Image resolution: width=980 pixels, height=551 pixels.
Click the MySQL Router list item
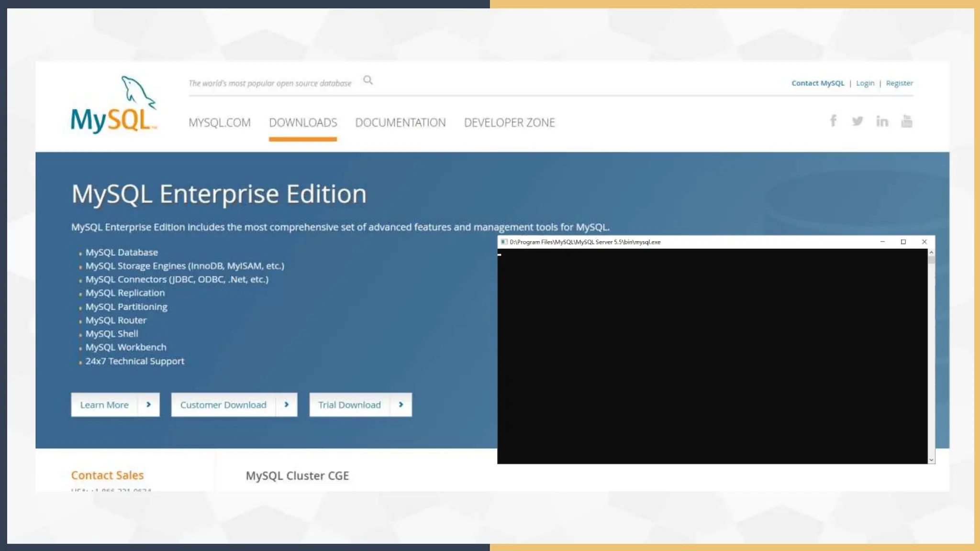click(x=116, y=320)
